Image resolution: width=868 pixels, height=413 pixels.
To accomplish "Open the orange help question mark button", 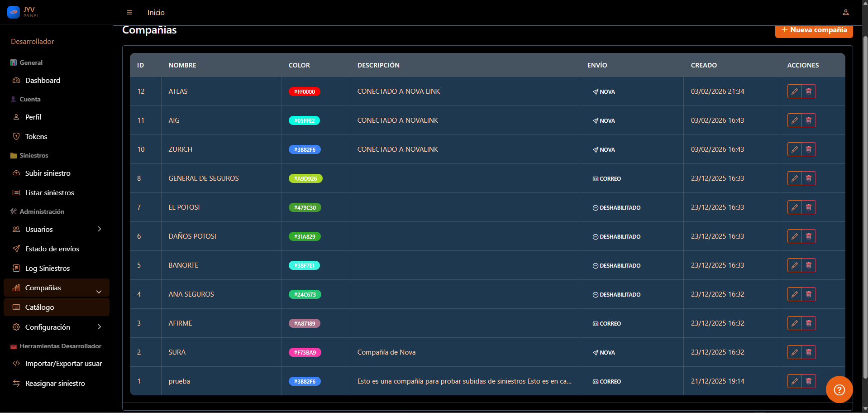I will pyautogui.click(x=839, y=389).
